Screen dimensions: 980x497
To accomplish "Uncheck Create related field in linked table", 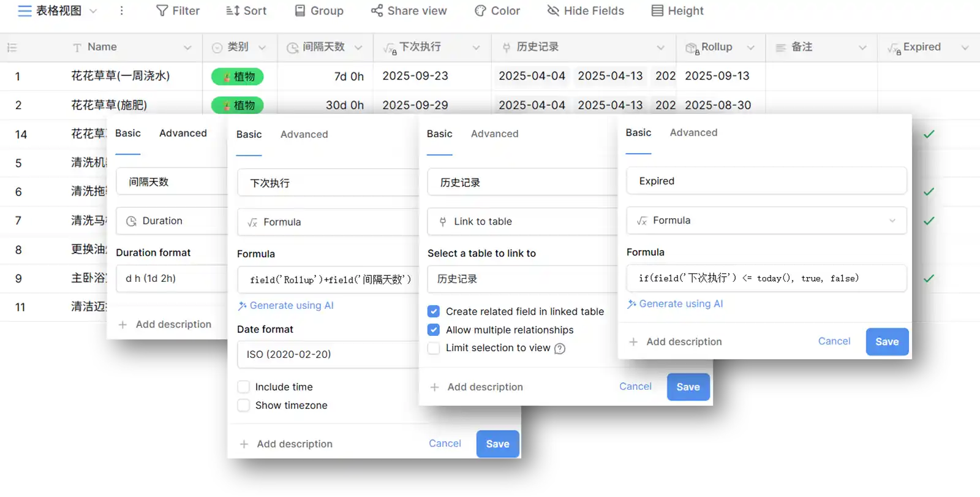I will [434, 311].
